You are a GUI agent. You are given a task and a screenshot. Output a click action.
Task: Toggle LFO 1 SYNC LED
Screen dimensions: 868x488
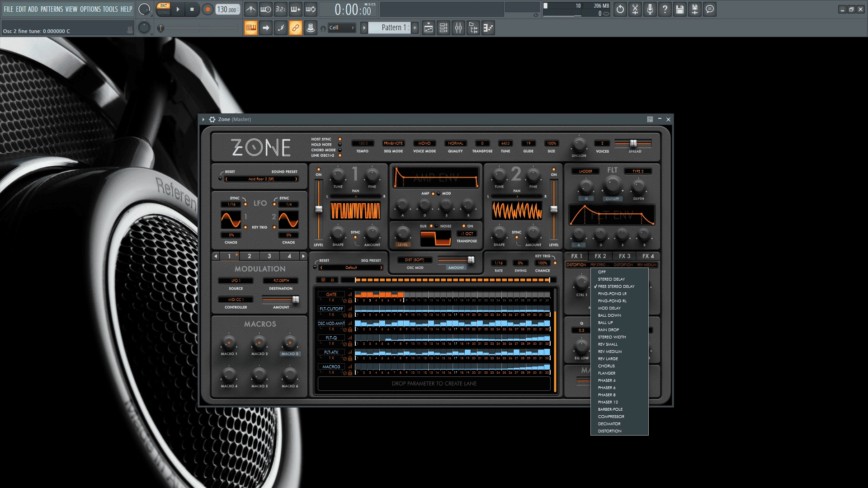coord(245,204)
